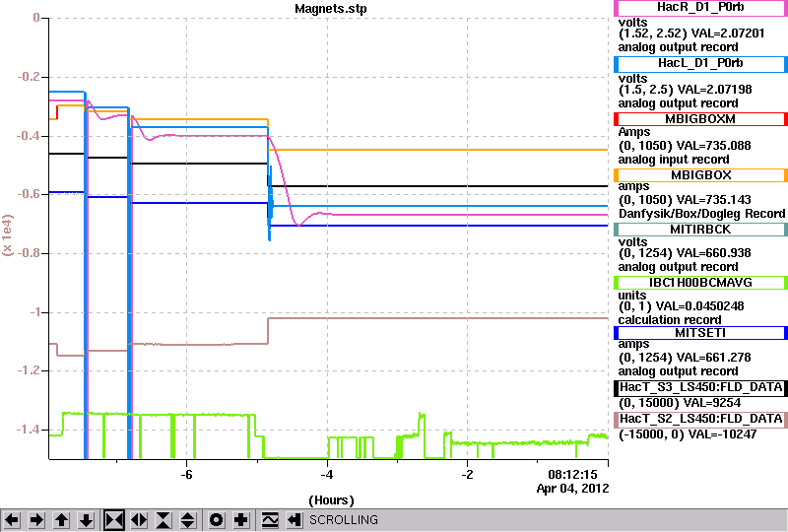Click the waveform graph toolbar icon
Screen dimensions: 788x532
coord(270,520)
